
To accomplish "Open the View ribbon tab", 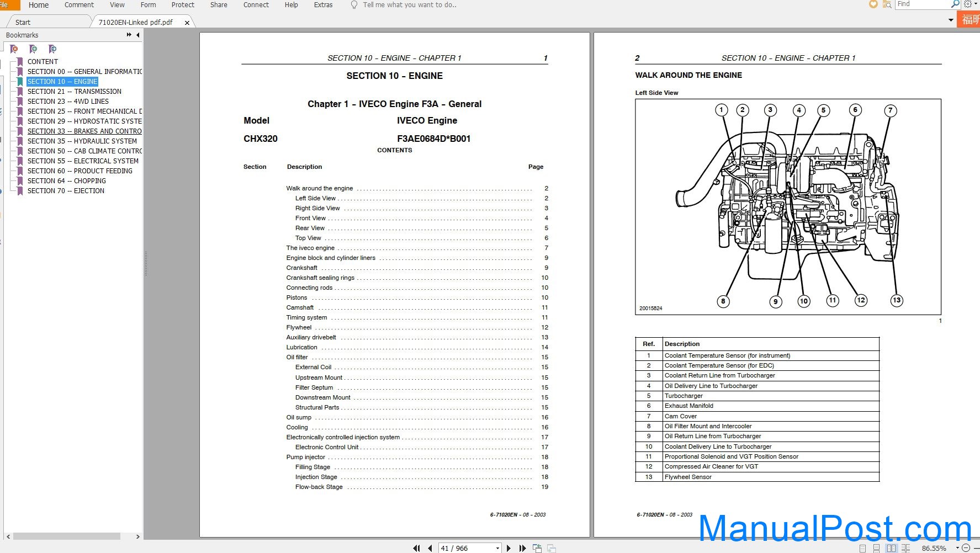I will (x=117, y=5).
